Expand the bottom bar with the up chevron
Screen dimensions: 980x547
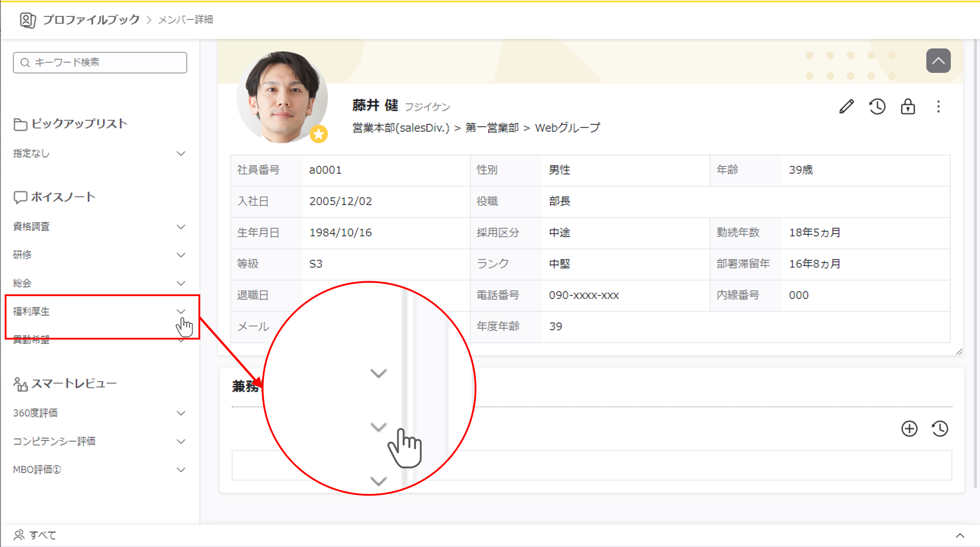(x=960, y=536)
